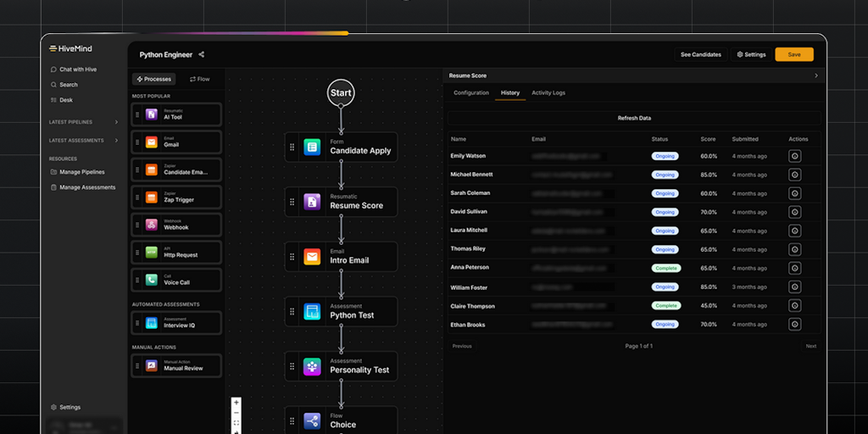This screenshot has height=434, width=868.
Task: Open Manage Assessments
Action: [83, 187]
